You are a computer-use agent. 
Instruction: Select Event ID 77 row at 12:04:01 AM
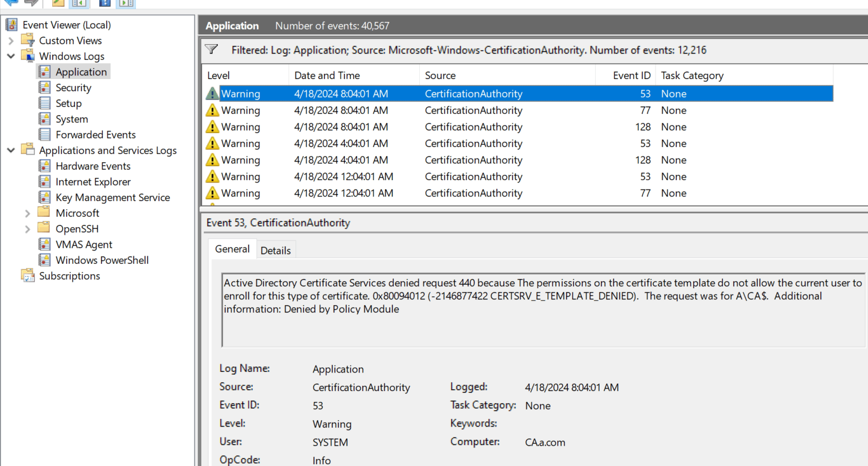click(x=518, y=193)
